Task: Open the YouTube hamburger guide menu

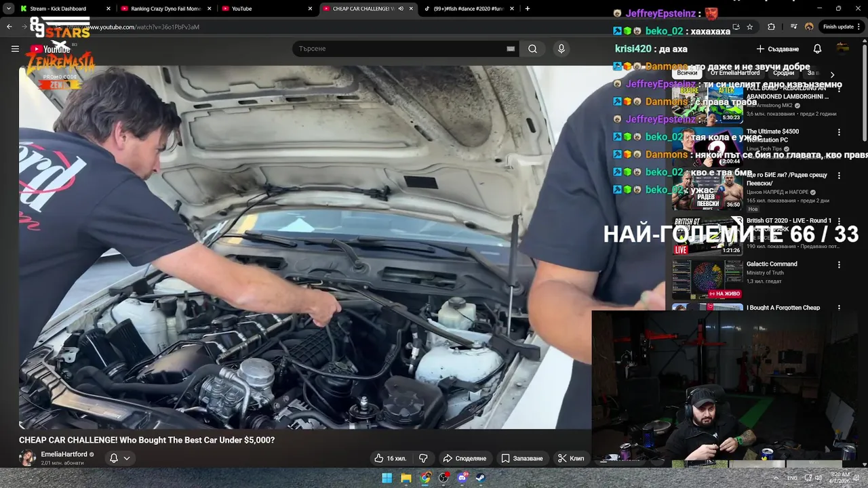Action: [x=15, y=49]
